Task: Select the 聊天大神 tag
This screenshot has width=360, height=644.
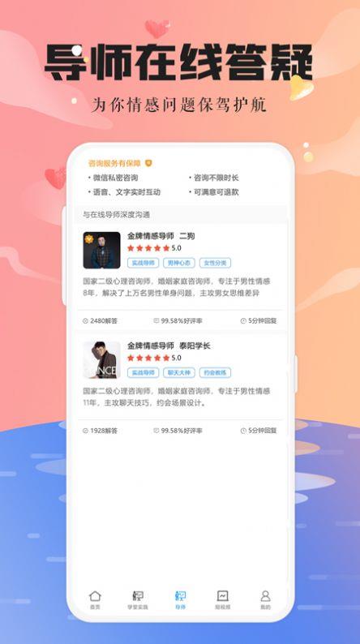Action: (179, 372)
